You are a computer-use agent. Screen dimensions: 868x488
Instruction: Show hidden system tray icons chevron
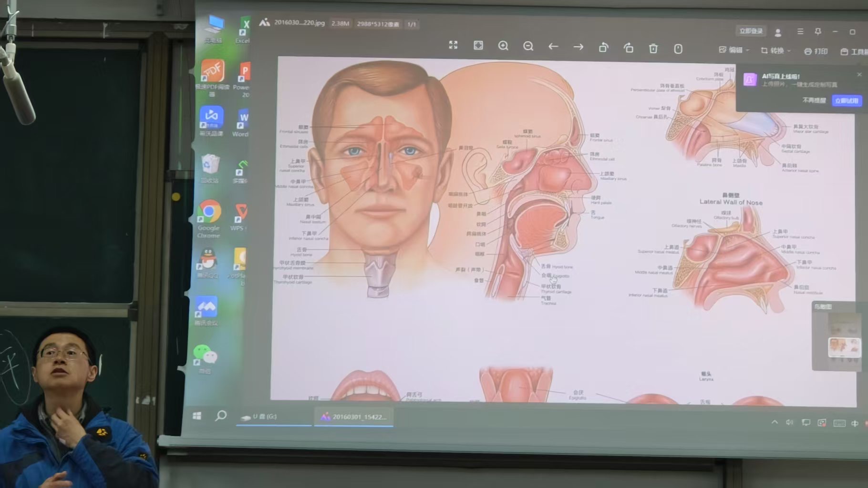coord(775,422)
